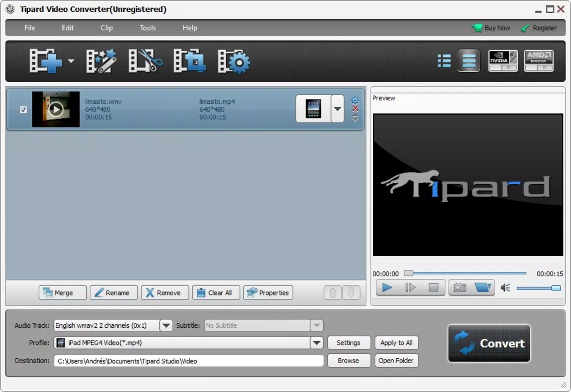Click Buy Now link
This screenshot has height=392, width=571.
pyautogui.click(x=491, y=28)
